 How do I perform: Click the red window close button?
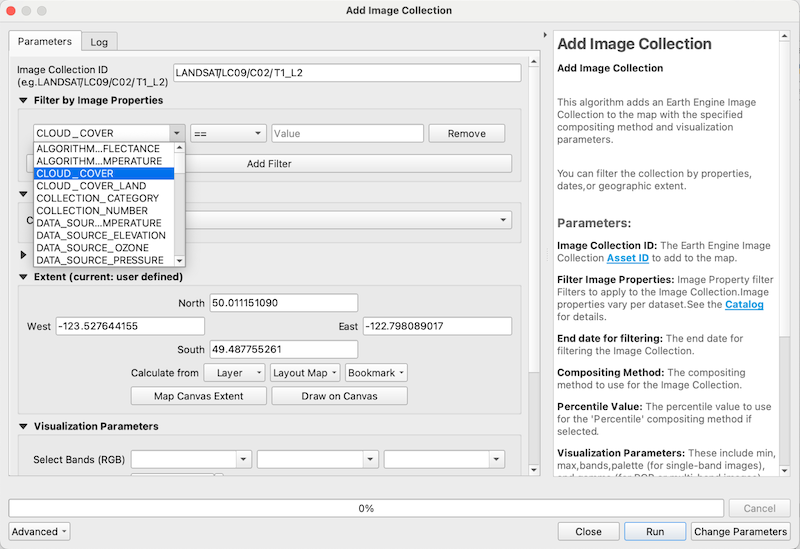[x=11, y=11]
